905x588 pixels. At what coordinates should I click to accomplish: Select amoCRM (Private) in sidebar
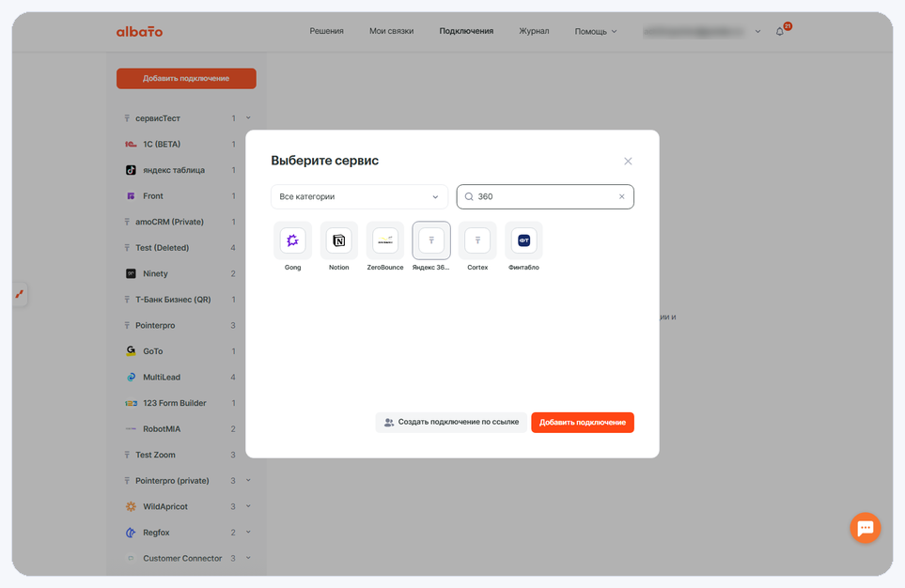pos(170,222)
